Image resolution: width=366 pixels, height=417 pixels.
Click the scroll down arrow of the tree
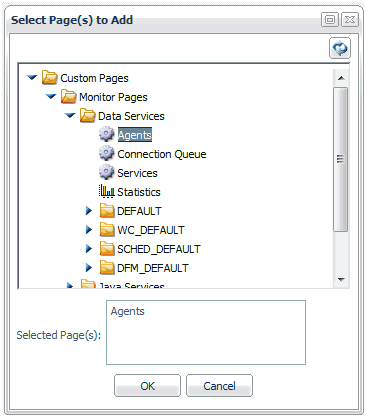(341, 279)
